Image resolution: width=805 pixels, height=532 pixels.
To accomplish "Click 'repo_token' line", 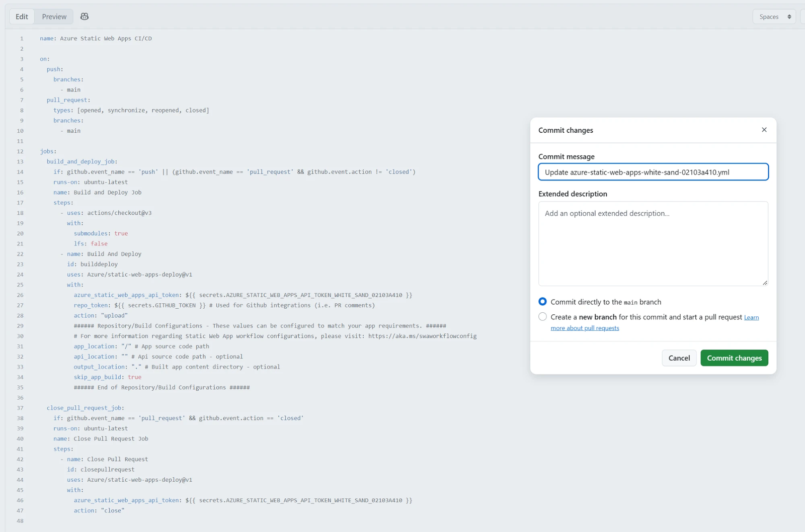I will [x=224, y=305].
